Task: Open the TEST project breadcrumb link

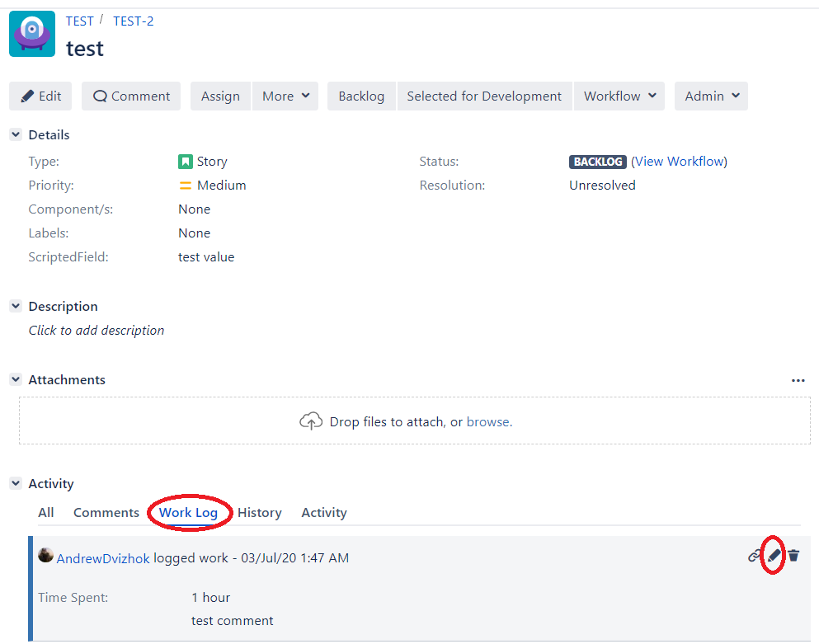Action: point(80,21)
